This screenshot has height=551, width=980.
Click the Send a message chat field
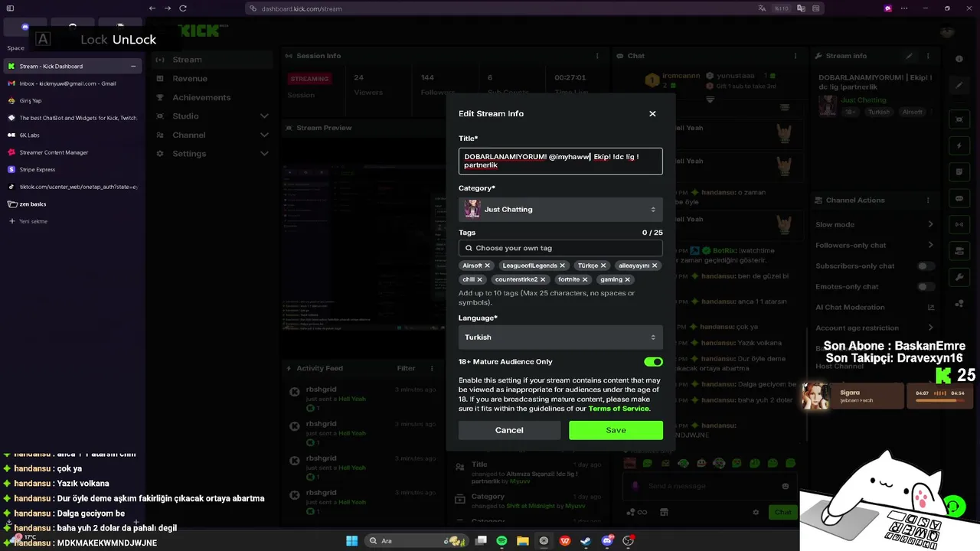708,486
